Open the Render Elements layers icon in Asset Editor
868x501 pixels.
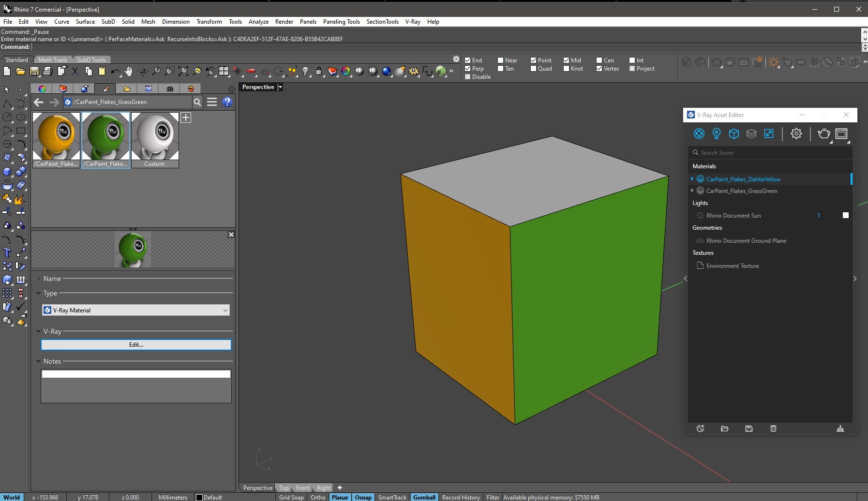(751, 133)
